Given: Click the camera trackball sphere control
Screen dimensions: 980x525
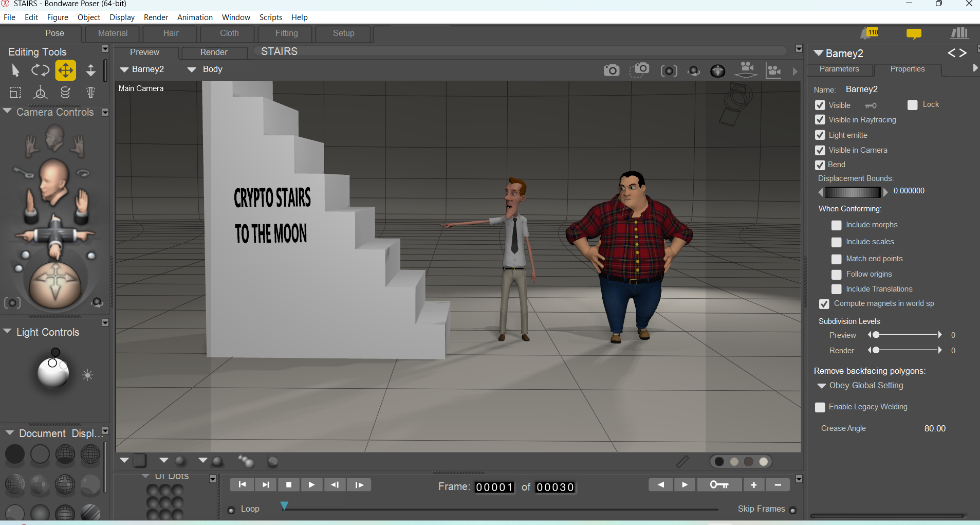Looking at the screenshot, I should [x=55, y=285].
